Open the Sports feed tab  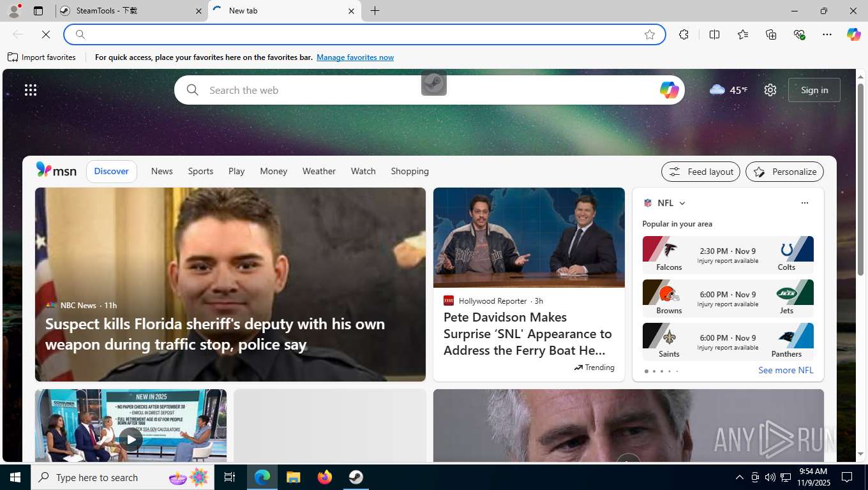click(x=200, y=171)
